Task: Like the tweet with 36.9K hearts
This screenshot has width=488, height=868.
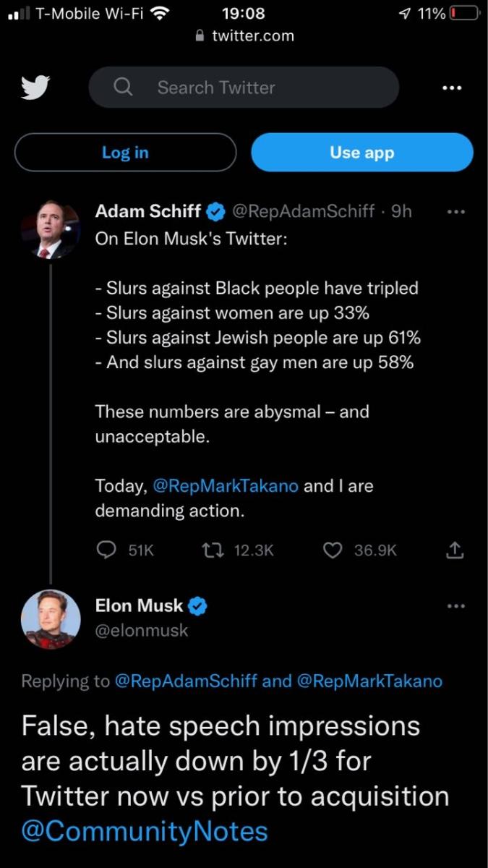Action: click(332, 550)
